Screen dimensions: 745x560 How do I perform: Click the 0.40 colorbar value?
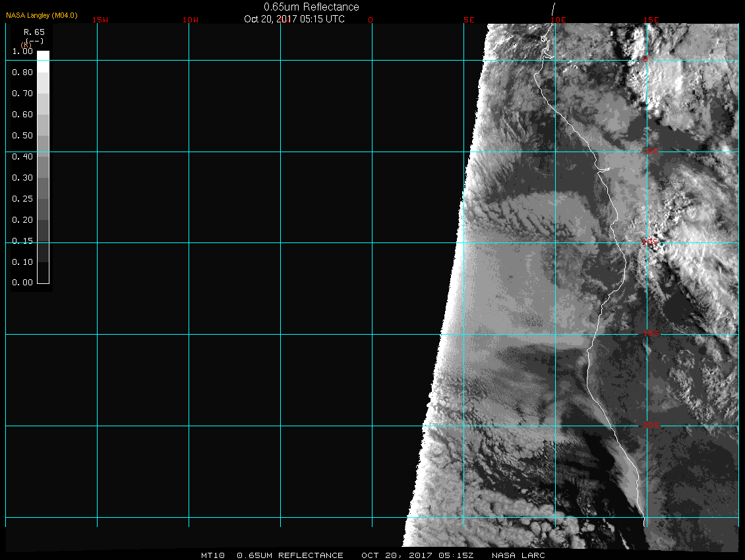pos(22,157)
